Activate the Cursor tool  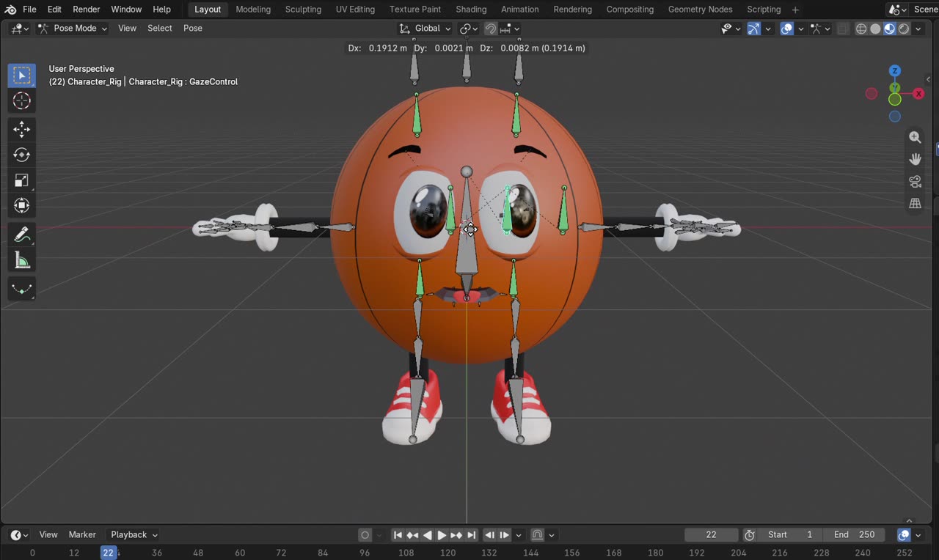point(21,101)
